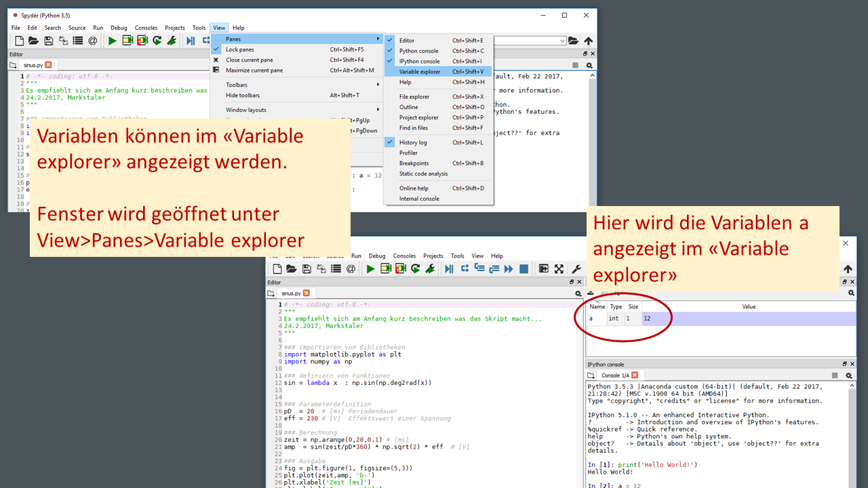Choose Hide toolbars in View menu

tap(297, 96)
